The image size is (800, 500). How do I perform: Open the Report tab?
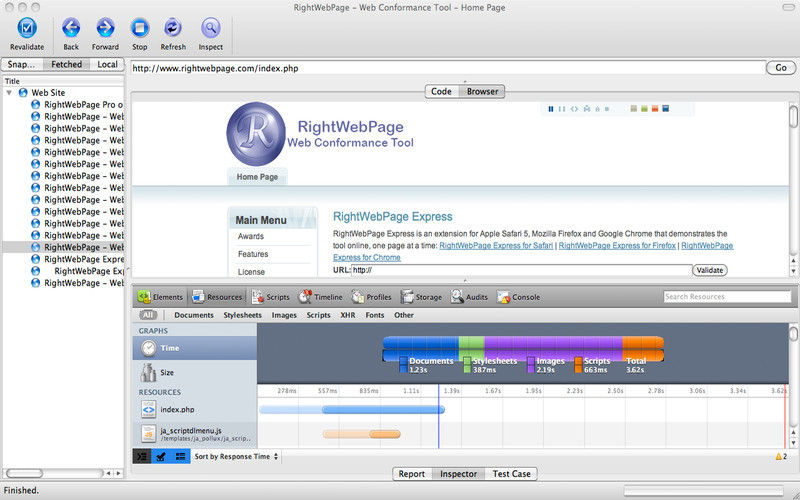pyautogui.click(x=412, y=474)
